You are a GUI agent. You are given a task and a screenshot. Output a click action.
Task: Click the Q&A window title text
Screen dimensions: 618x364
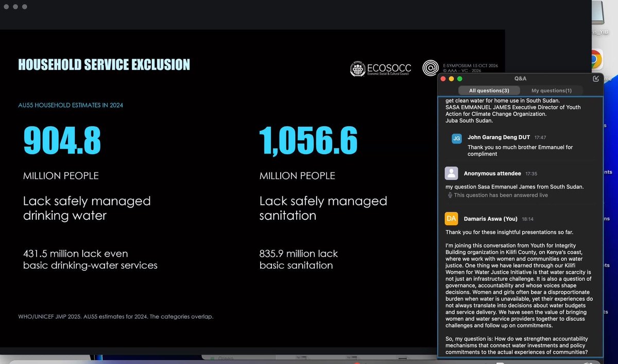520,79
